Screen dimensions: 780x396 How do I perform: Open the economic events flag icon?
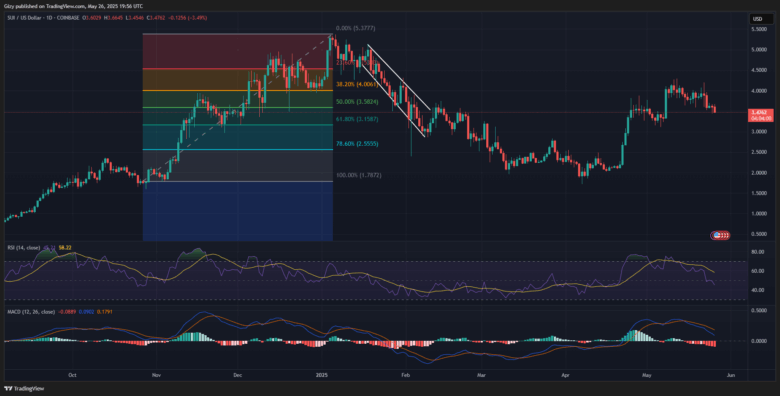point(721,235)
